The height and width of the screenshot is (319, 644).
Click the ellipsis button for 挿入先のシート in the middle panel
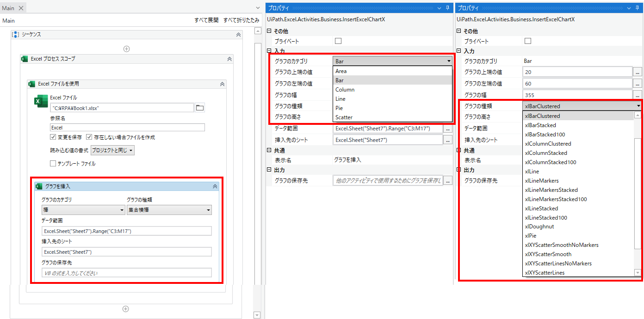(447, 140)
